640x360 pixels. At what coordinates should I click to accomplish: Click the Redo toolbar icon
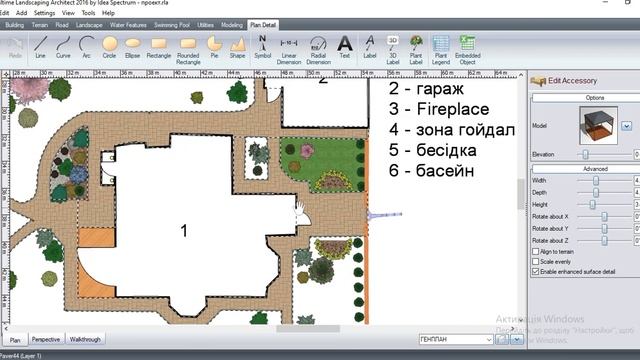[15, 47]
